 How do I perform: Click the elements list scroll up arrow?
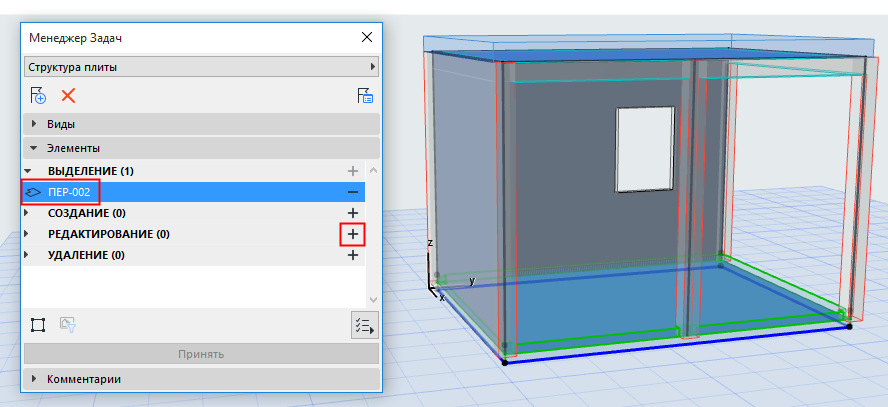pyautogui.click(x=373, y=170)
